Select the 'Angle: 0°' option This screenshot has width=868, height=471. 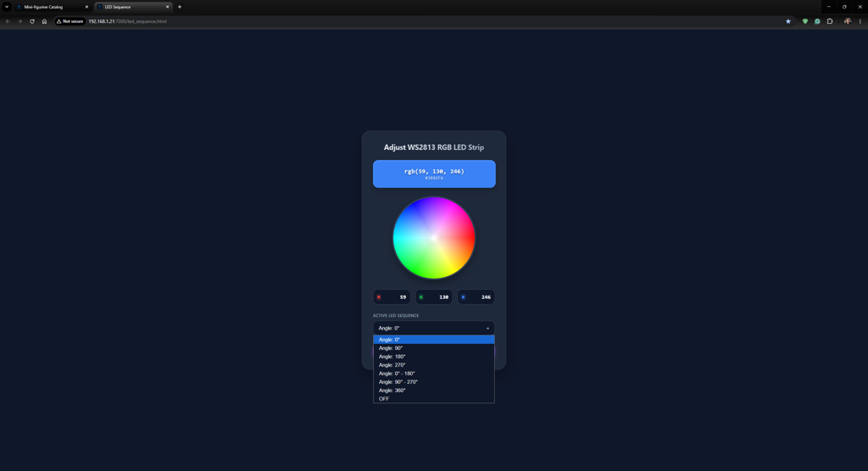coord(434,340)
